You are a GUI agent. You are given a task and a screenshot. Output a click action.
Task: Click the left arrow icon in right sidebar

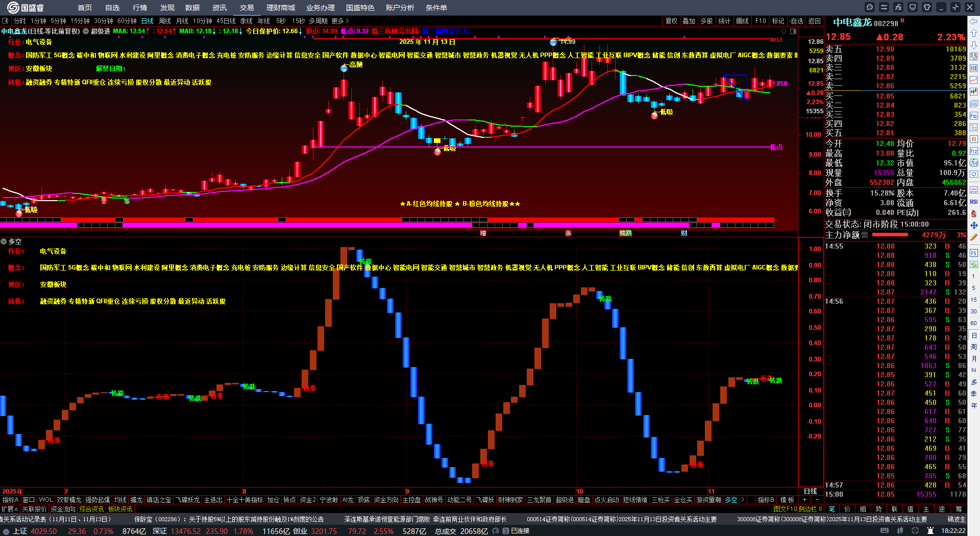point(974,21)
